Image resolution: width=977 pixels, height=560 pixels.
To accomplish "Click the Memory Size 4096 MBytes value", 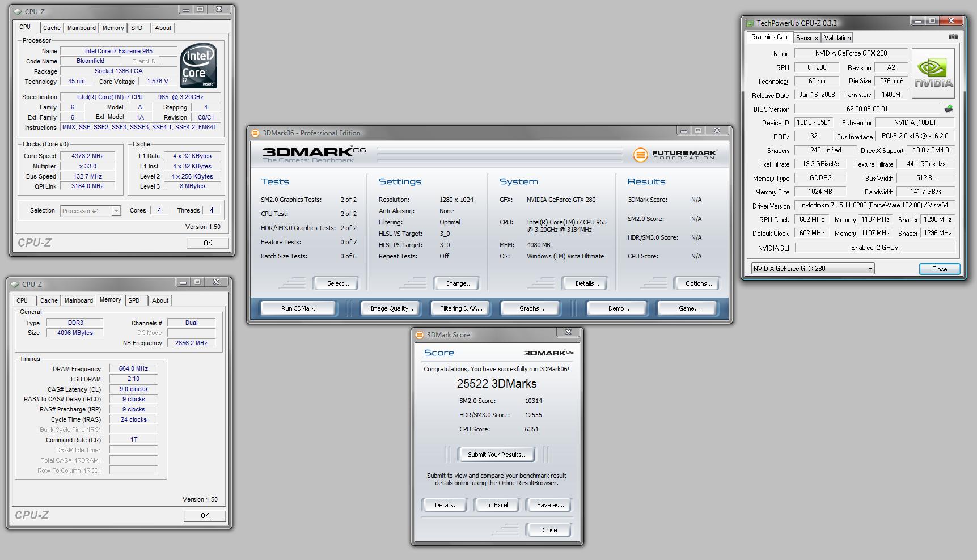I will pos(75,333).
